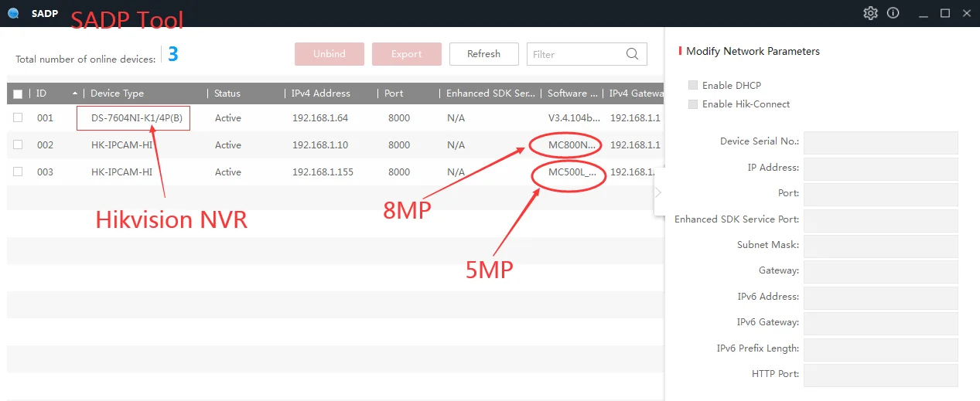Select device DS-7604NI-K1/4P(B)
This screenshot has height=401, width=980.
pos(137,118)
